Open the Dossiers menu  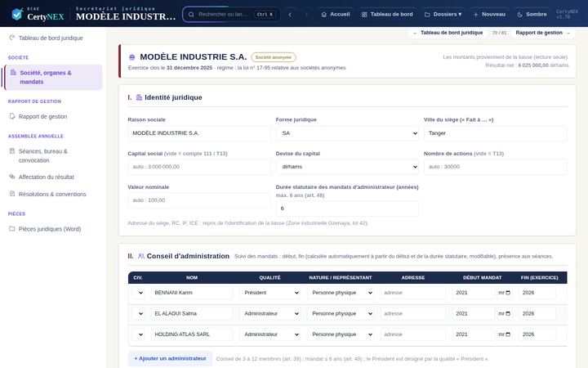pos(443,14)
